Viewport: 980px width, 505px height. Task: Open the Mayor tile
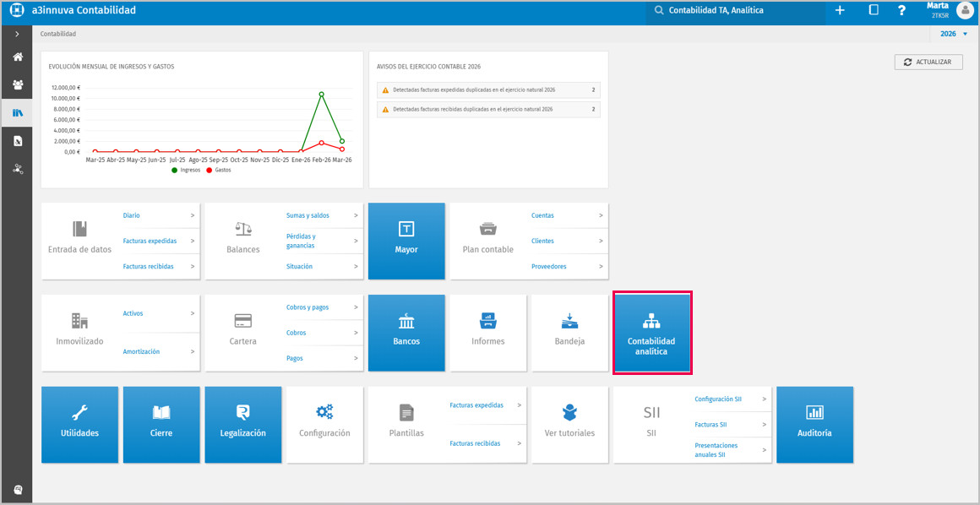tap(407, 241)
